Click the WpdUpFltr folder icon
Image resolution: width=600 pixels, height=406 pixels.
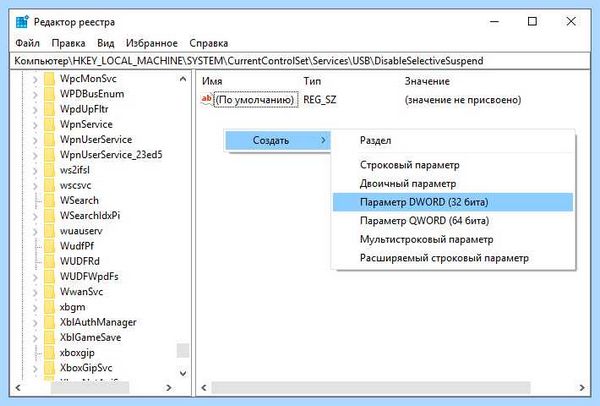[49, 109]
